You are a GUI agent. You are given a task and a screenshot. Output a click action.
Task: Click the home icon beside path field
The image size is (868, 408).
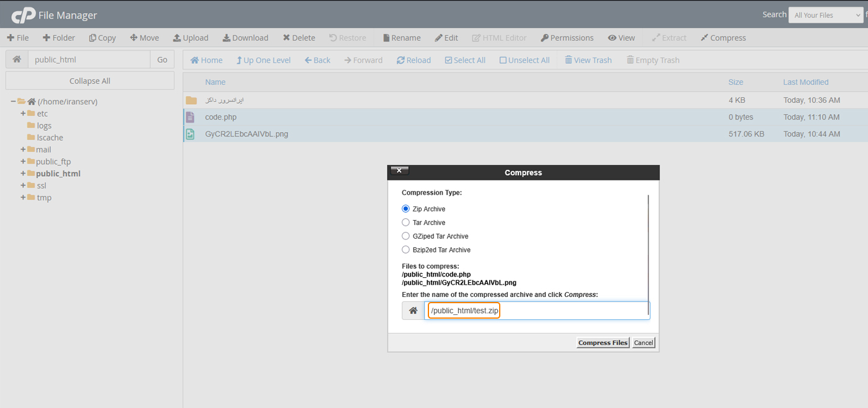(17, 60)
